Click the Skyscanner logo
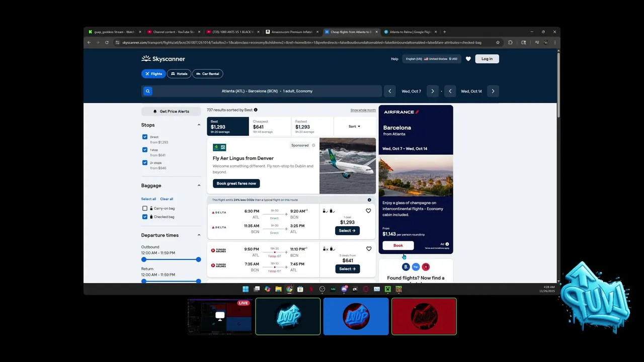This screenshot has height=362, width=644. 163,59
